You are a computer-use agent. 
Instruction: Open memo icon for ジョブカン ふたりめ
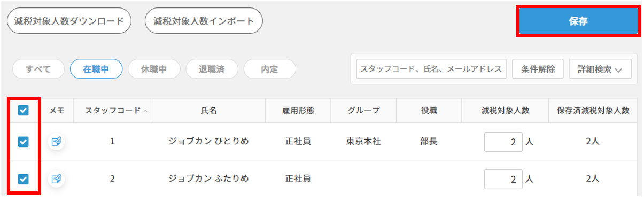57,179
